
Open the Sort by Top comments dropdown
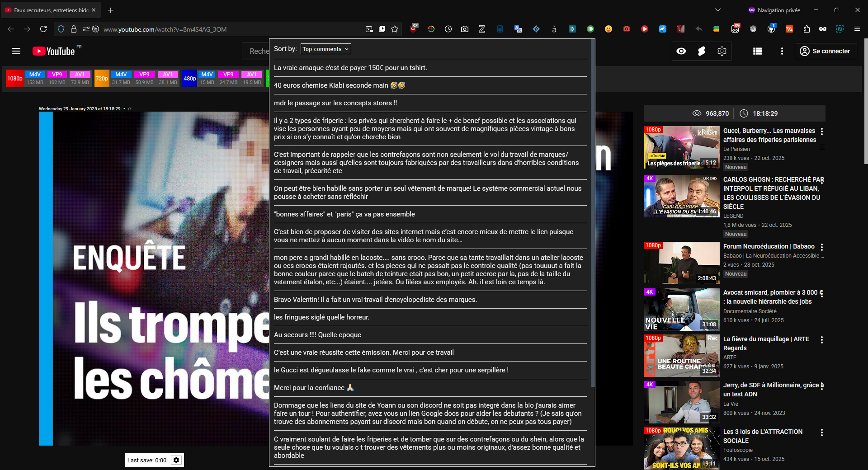(325, 49)
